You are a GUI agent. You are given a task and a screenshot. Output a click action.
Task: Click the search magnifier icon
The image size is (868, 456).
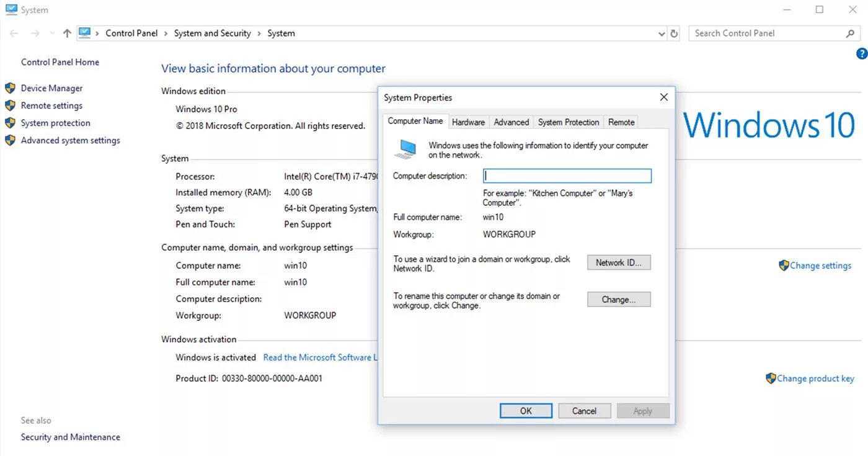(x=851, y=34)
